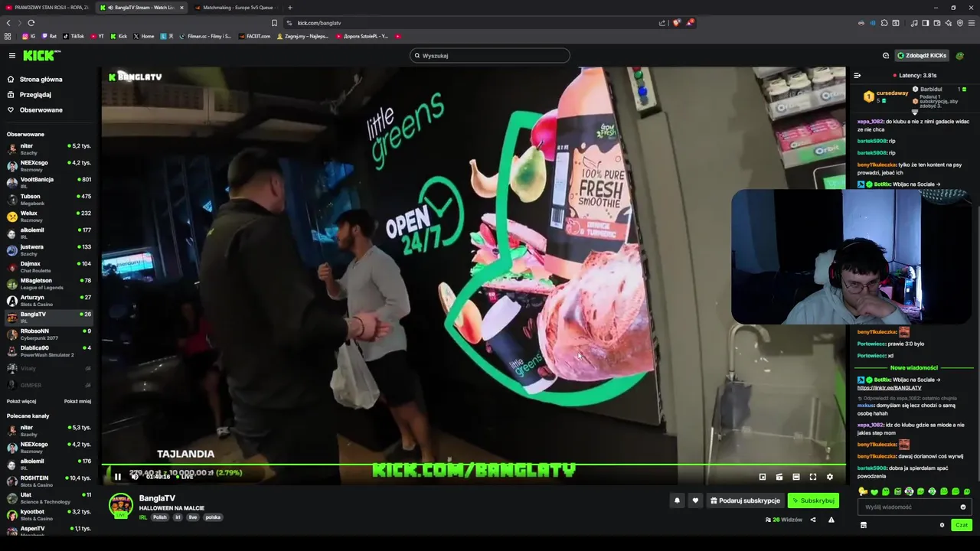Viewport: 980px width, 551px height.
Task: Open viewer count 26 Widzów
Action: (784, 520)
